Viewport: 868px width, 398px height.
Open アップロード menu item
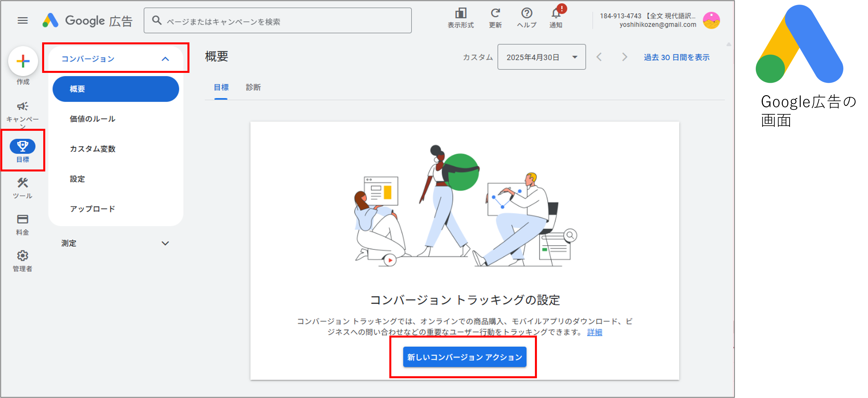point(93,209)
